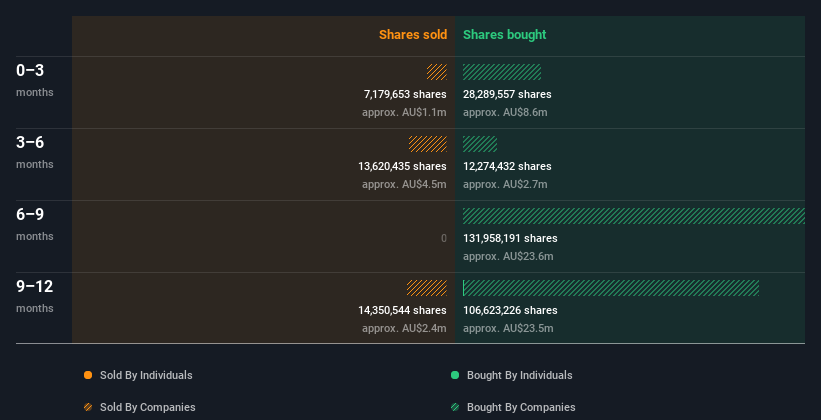Click the green bought bar for 0–3 months

(x=502, y=72)
